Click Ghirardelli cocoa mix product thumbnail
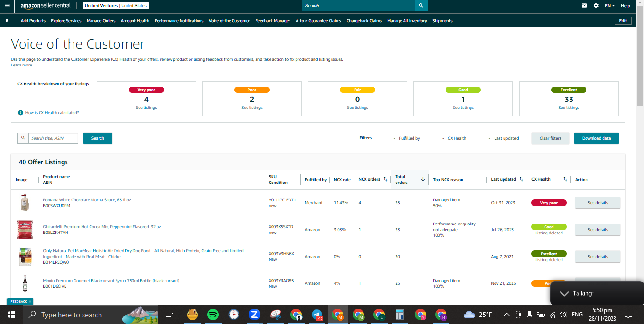The height and width of the screenshot is (324, 644). (x=25, y=230)
